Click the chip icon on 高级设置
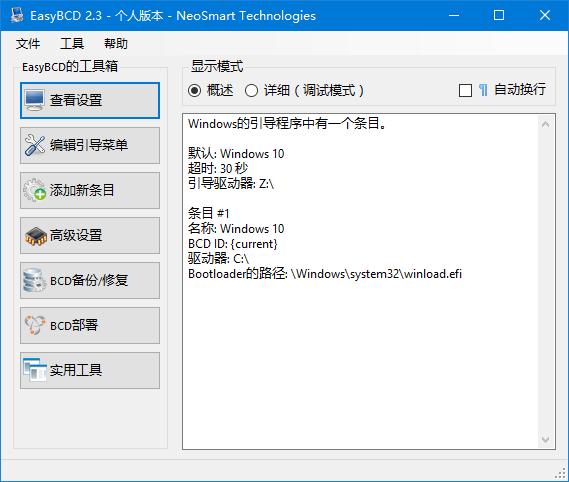Screen dimensions: 569x482 pyautogui.click(x=36, y=236)
